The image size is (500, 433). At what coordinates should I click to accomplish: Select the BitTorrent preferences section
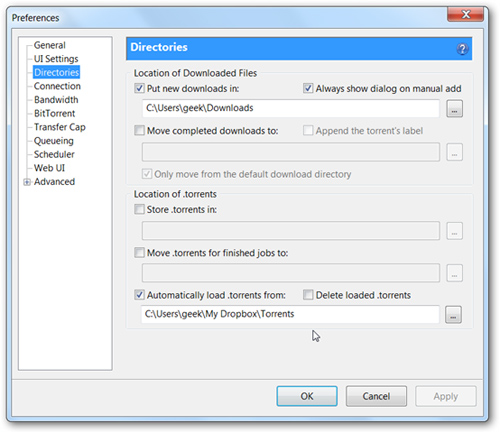click(x=55, y=113)
